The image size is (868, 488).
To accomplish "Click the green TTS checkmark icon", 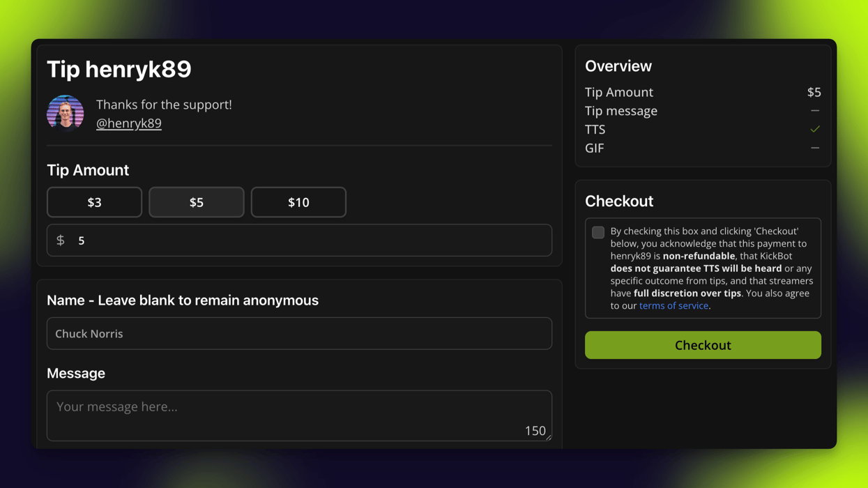I will 814,130.
